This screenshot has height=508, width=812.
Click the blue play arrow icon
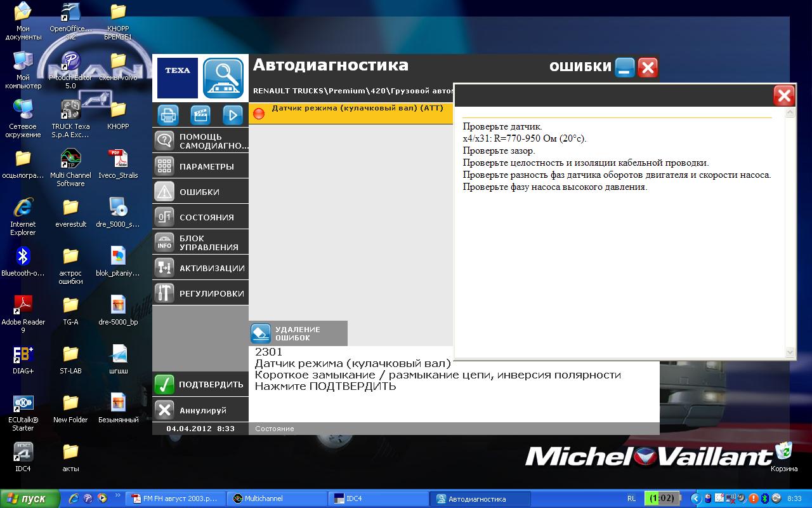click(x=233, y=115)
